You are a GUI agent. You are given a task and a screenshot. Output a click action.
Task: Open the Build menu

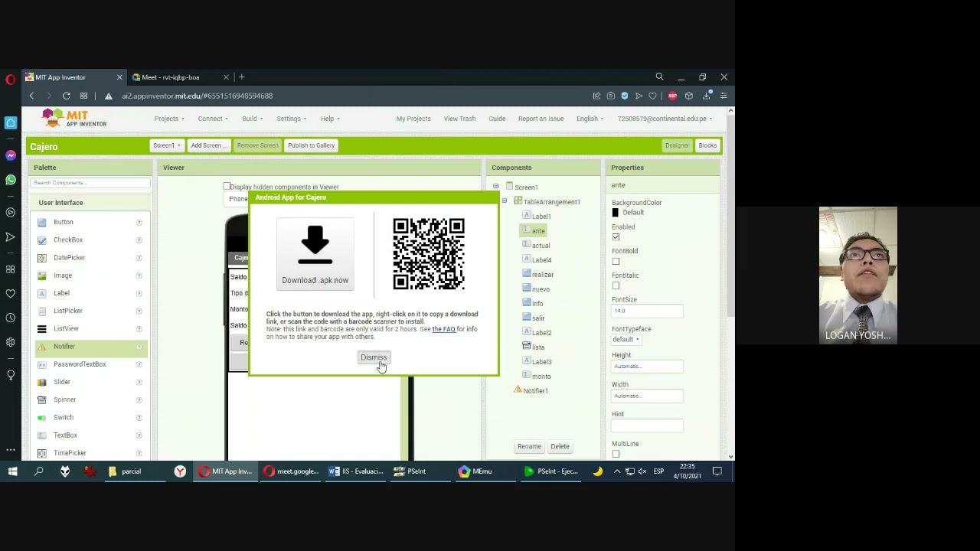(x=252, y=119)
